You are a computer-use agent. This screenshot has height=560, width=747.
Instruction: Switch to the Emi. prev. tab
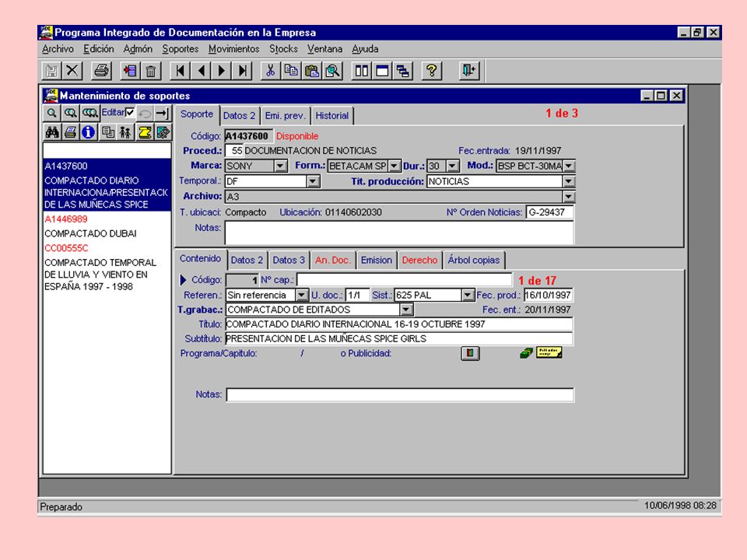[285, 116]
